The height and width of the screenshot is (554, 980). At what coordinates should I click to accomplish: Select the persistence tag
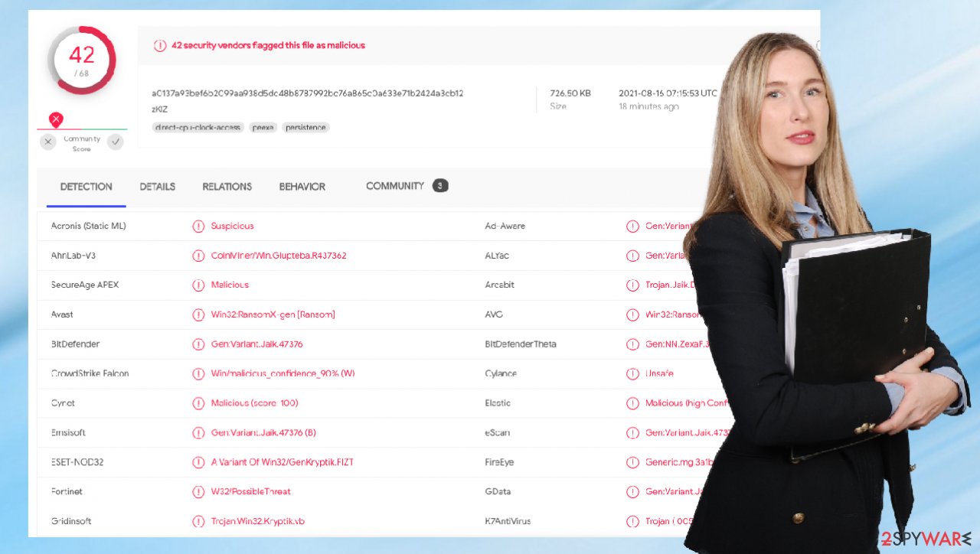coord(305,128)
